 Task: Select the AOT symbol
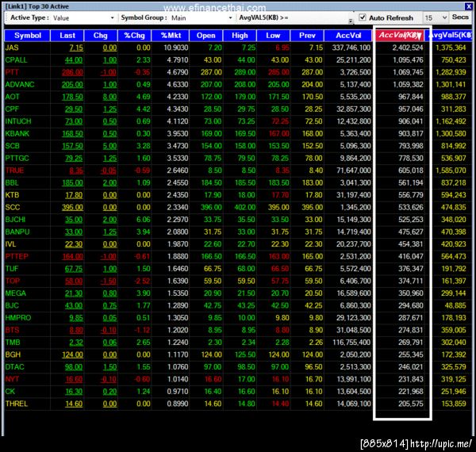pos(12,97)
